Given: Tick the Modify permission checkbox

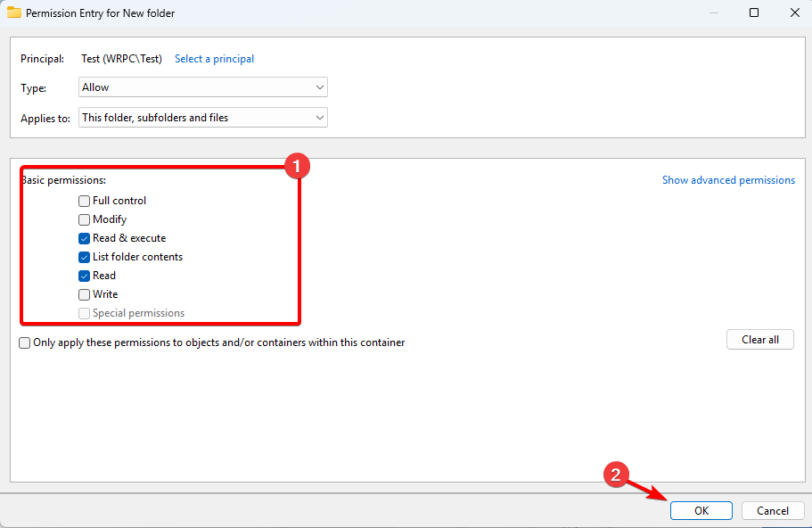Looking at the screenshot, I should click(x=84, y=219).
